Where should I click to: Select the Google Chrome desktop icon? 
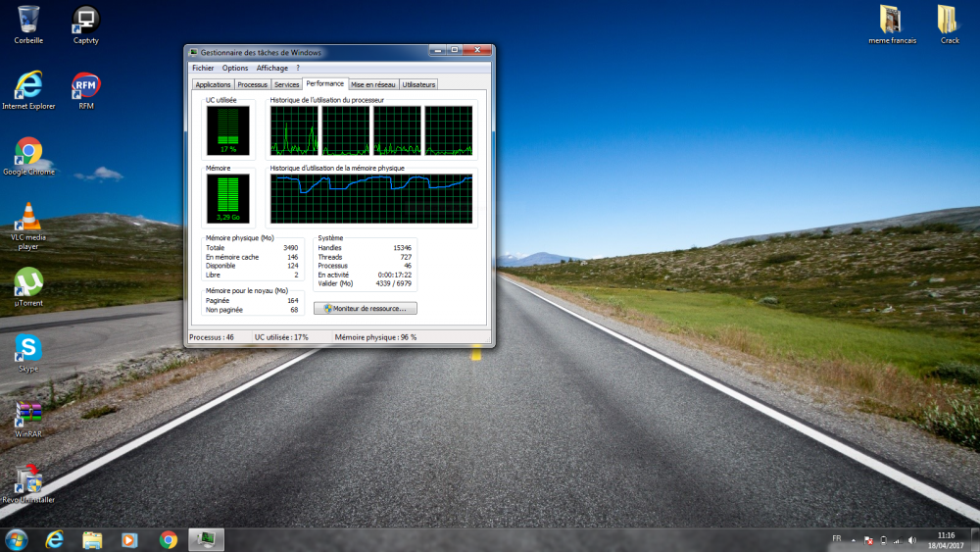tap(28, 152)
